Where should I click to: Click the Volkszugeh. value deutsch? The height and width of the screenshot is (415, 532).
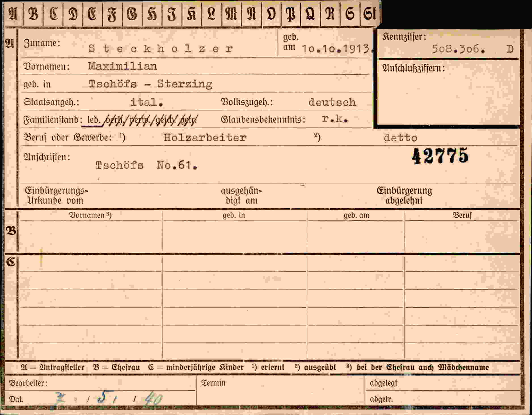pos(332,102)
